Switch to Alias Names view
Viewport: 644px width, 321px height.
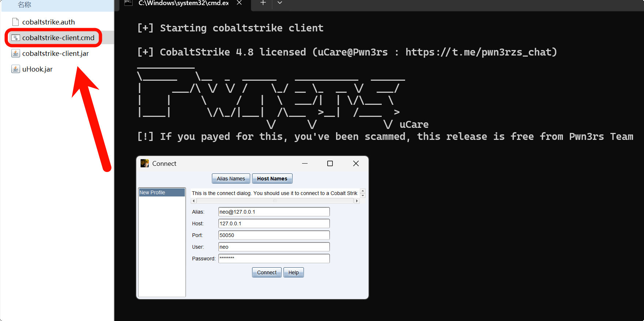[x=231, y=179]
